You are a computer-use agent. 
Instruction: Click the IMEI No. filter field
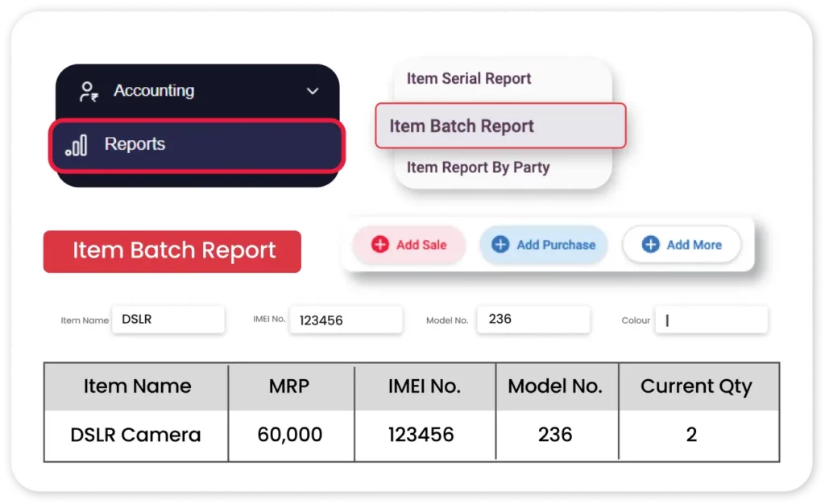click(x=346, y=320)
